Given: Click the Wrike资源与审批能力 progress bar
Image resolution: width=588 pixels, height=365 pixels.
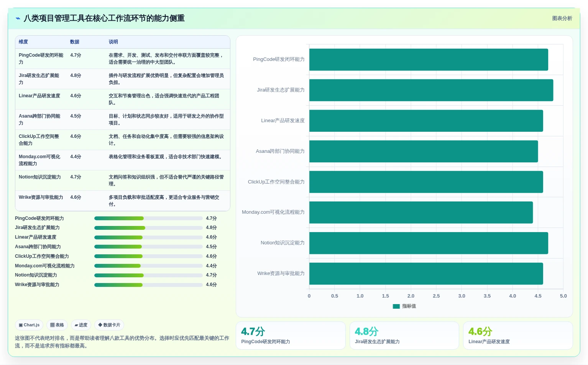Looking at the screenshot, I should click(x=148, y=285).
